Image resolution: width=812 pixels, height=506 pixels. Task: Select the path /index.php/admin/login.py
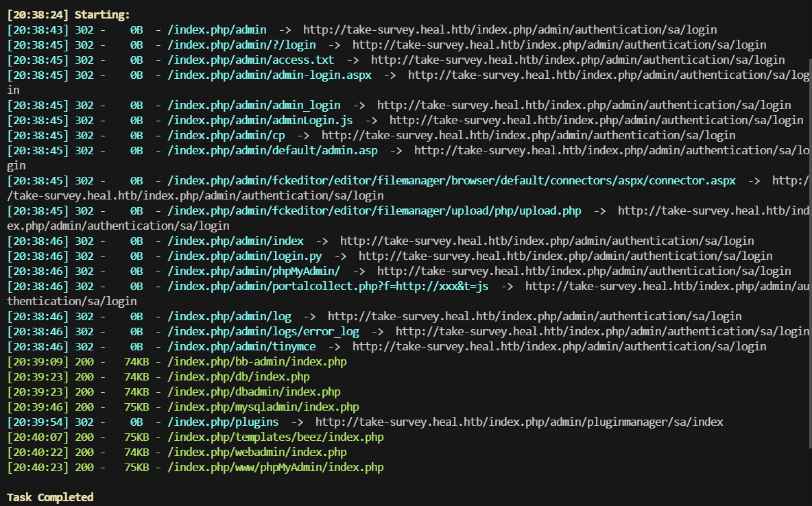tap(244, 256)
